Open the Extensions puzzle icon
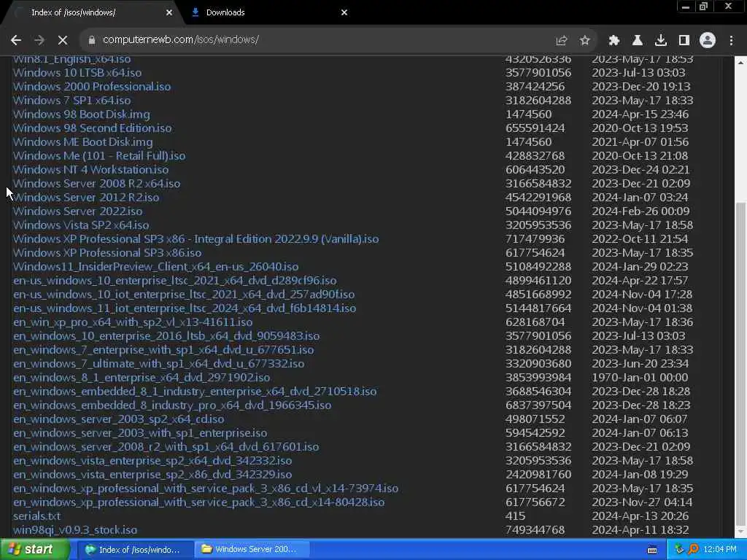The height and width of the screenshot is (560, 747). pyautogui.click(x=614, y=41)
